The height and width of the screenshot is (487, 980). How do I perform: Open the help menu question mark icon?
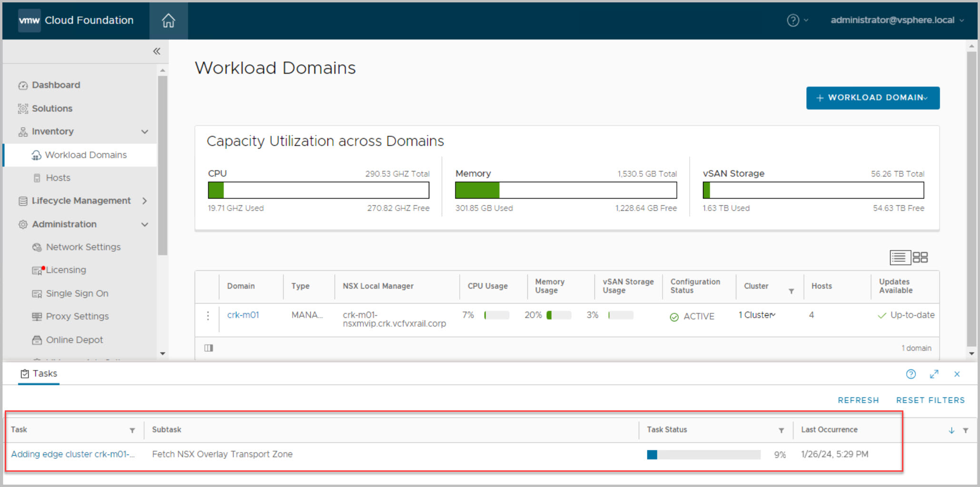[x=792, y=20]
